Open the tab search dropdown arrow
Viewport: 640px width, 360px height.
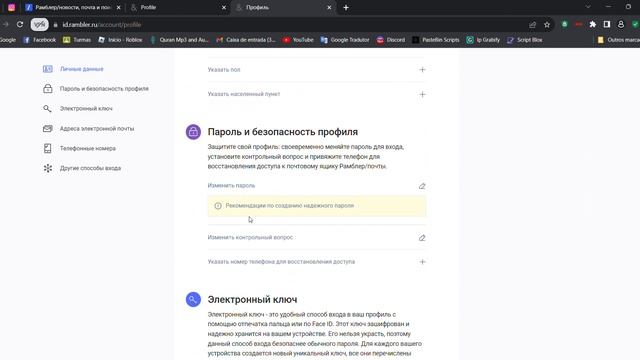pos(588,7)
